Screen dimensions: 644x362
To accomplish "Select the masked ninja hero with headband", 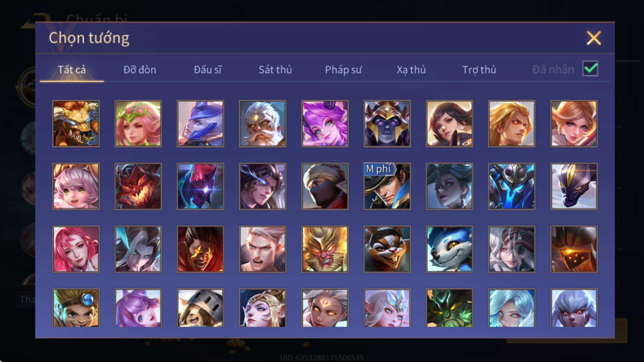I will [x=325, y=186].
